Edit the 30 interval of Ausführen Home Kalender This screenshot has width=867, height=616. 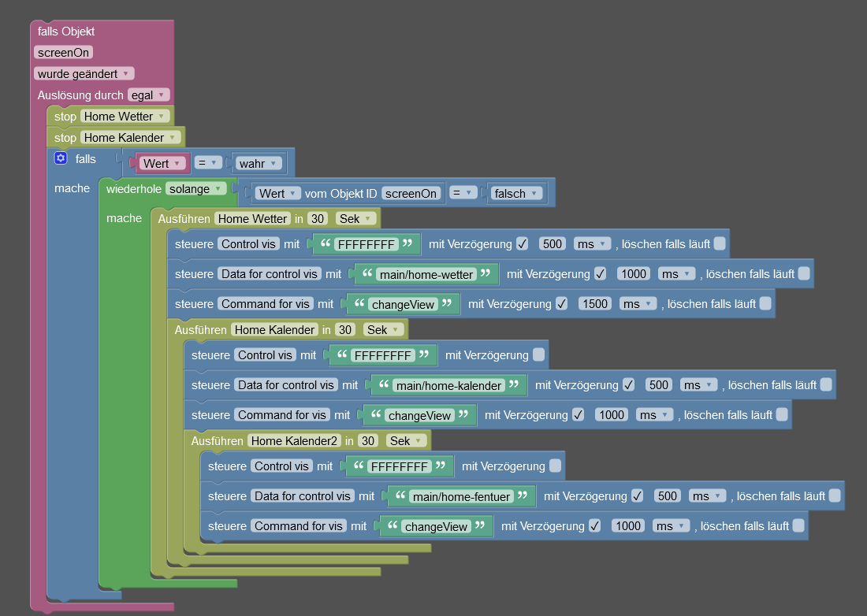[x=345, y=330]
